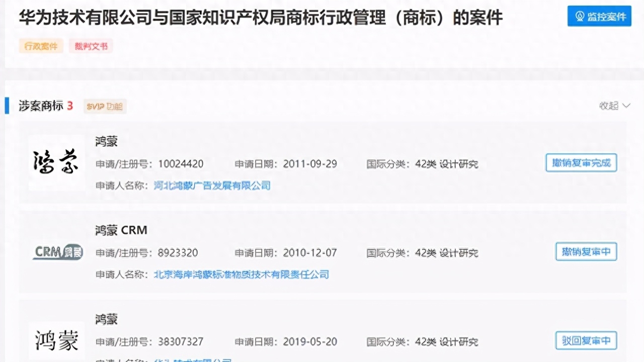The width and height of the screenshot is (644, 362).
Task: Open calligraphy 鸿蒙 trademark logo thumbnail
Action: point(56,163)
